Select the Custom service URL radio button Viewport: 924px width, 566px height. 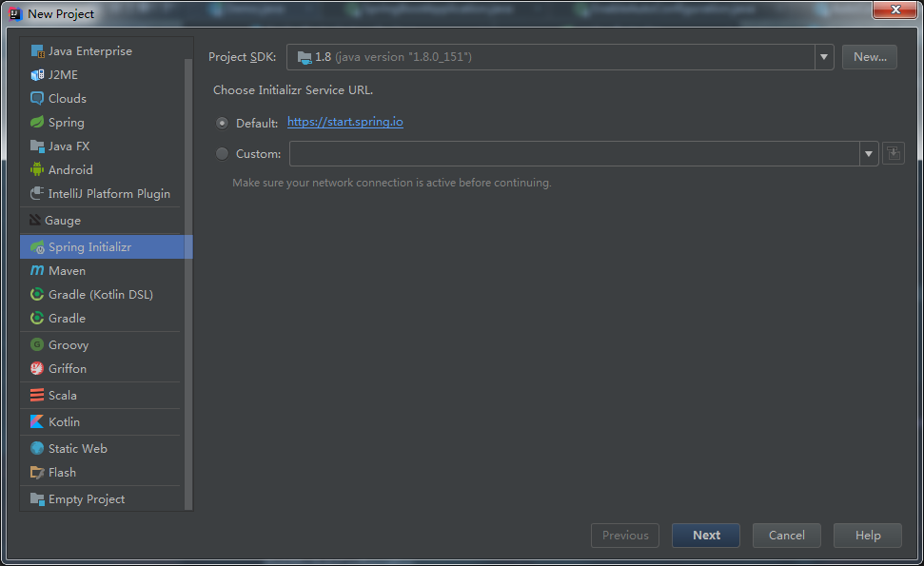[x=222, y=154]
